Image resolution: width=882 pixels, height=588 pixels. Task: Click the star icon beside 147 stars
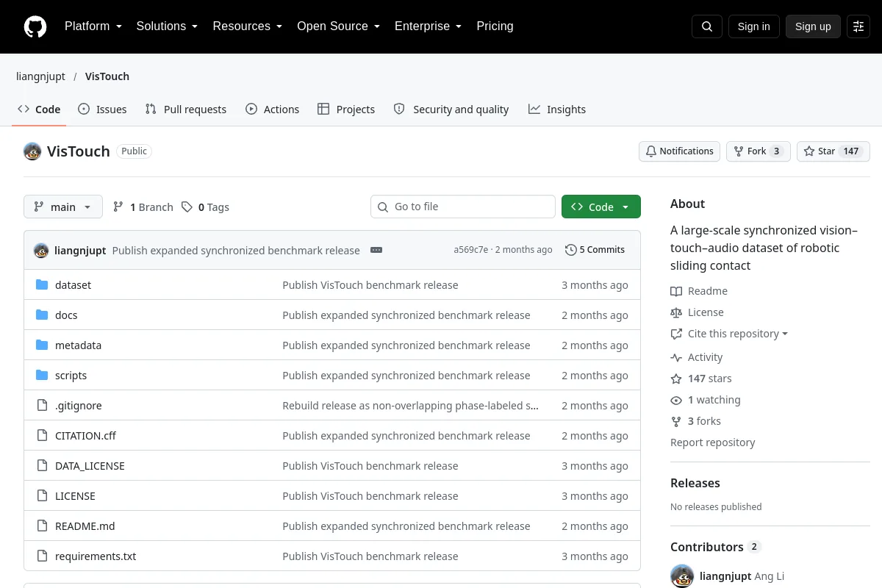(676, 379)
